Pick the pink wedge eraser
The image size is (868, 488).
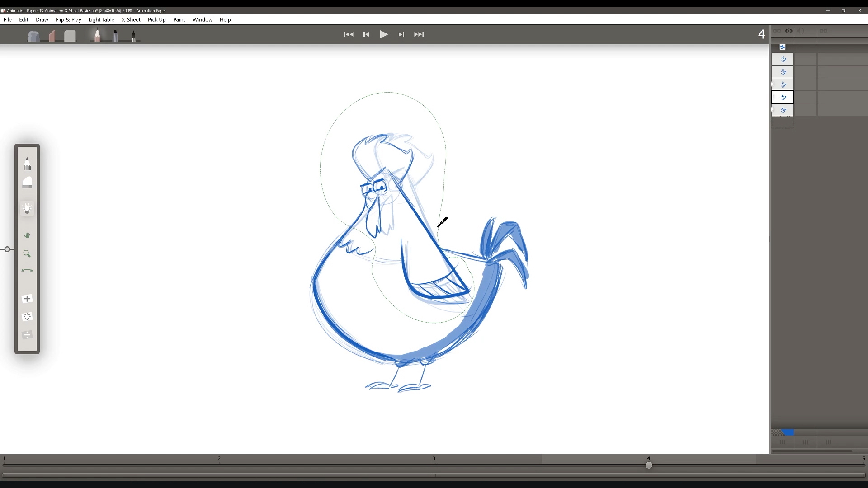point(52,36)
